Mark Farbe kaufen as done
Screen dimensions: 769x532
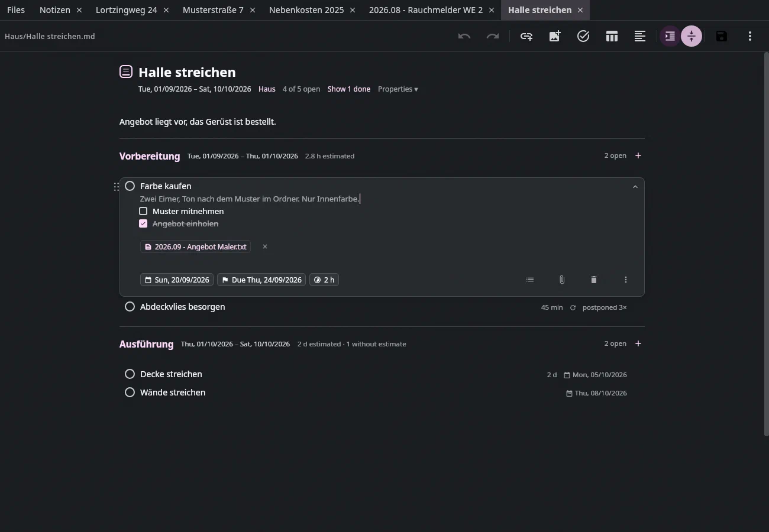point(130,186)
